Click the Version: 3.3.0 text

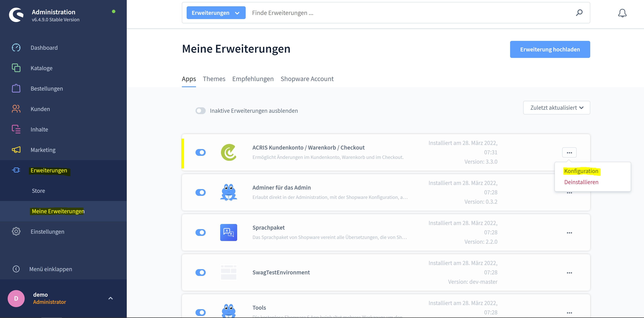481,162
